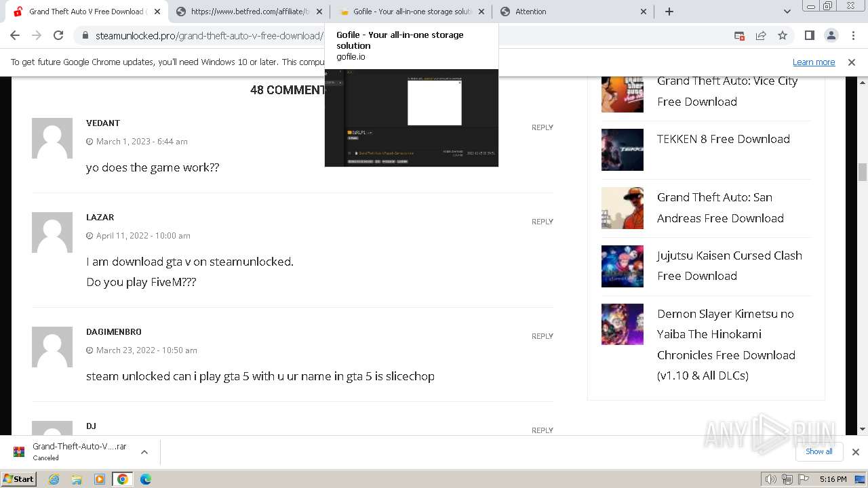The image size is (868, 488).
Task: Reply to DAGIMENBRO's comment
Action: coord(542,336)
